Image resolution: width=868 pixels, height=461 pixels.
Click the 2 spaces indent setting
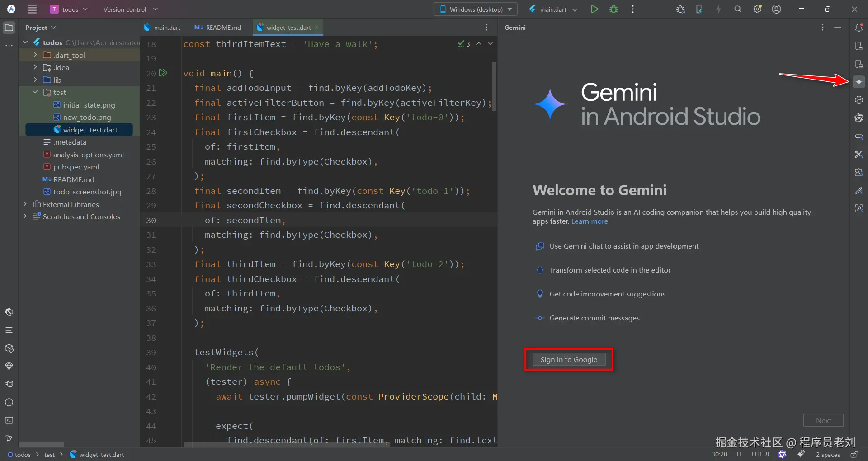tap(828, 454)
